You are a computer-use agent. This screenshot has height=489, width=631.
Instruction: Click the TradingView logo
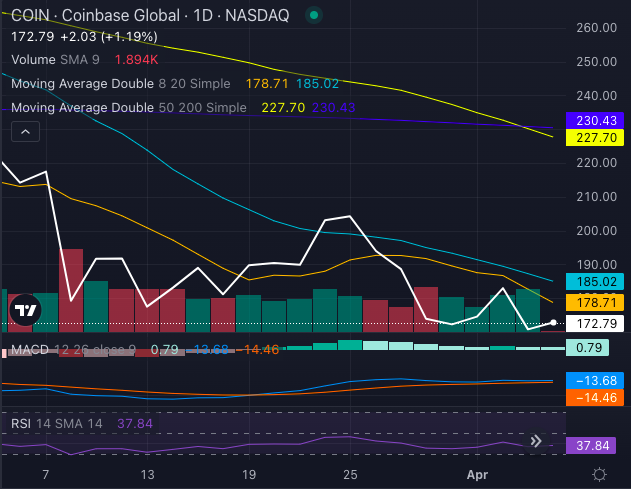[x=25, y=310]
